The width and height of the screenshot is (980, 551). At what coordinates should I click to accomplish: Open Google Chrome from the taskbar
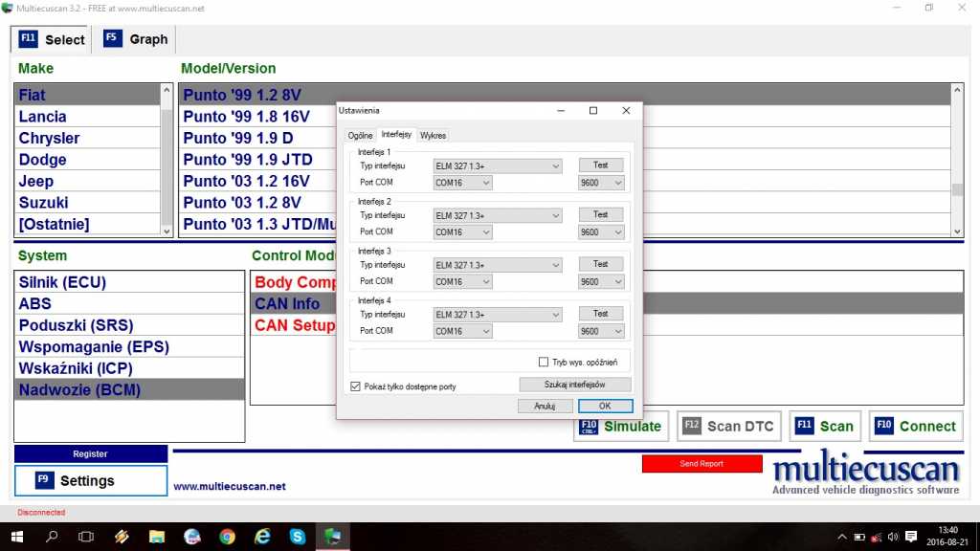(x=227, y=537)
